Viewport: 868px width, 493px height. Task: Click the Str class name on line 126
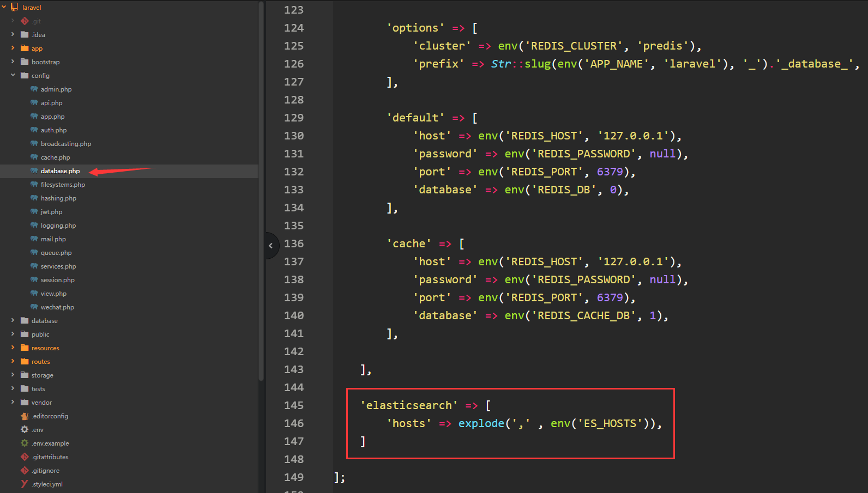[x=501, y=64]
